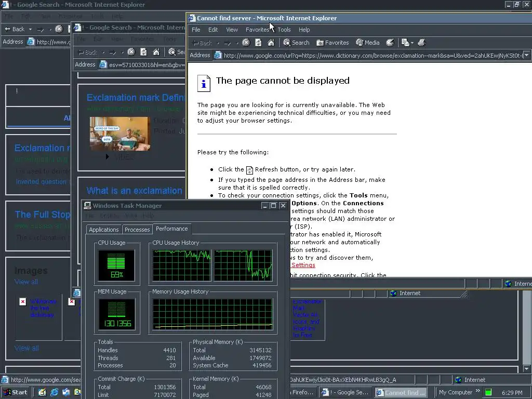This screenshot has width=532, height=399.
Task: Click scroll down arrow on rear window scrollbar
Action: 527,368
